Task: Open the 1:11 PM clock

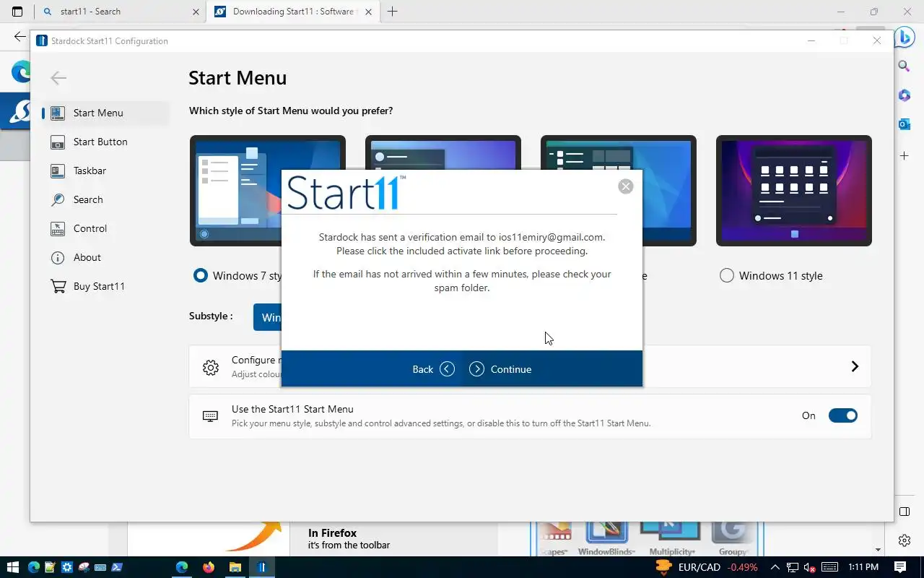Action: (x=863, y=567)
